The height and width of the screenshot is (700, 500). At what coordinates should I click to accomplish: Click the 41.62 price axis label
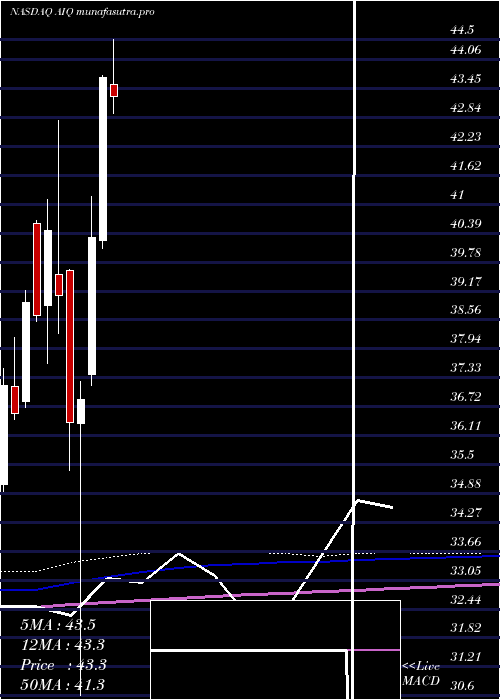click(466, 166)
